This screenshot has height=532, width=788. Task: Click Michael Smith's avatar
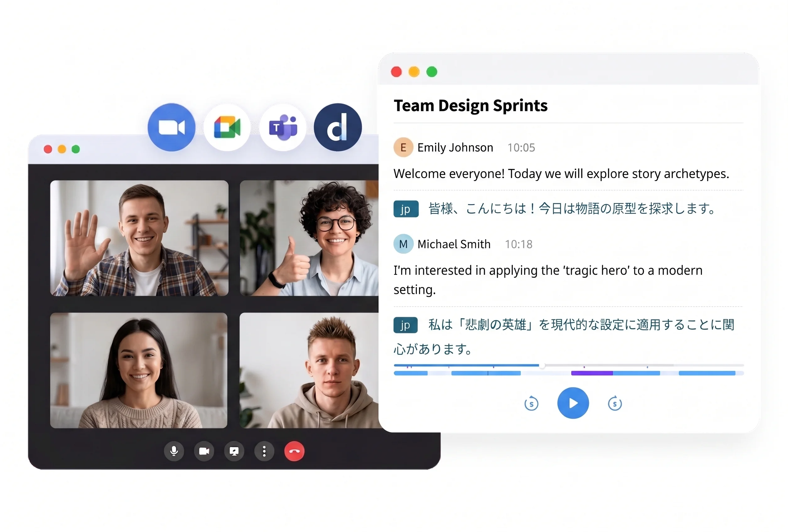pyautogui.click(x=403, y=244)
